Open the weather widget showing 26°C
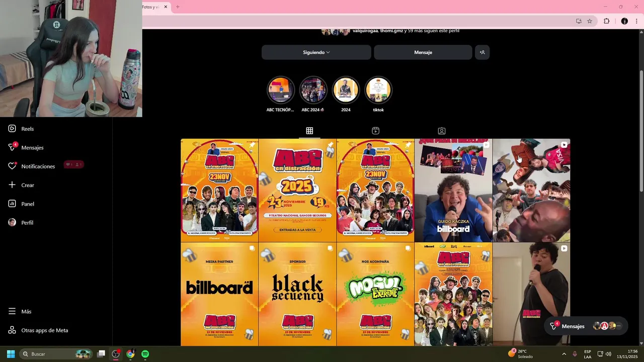The image size is (644, 362). click(x=521, y=354)
